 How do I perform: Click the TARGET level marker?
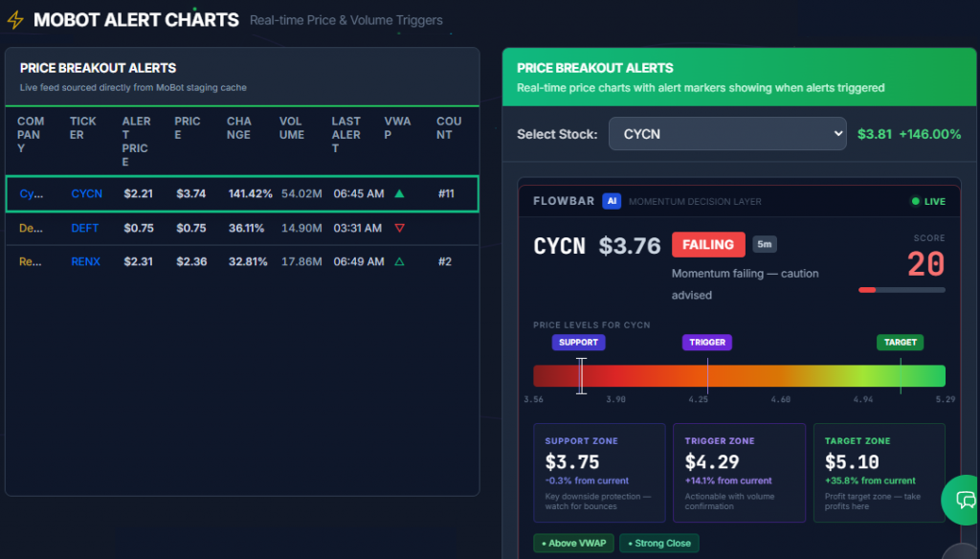pos(900,342)
